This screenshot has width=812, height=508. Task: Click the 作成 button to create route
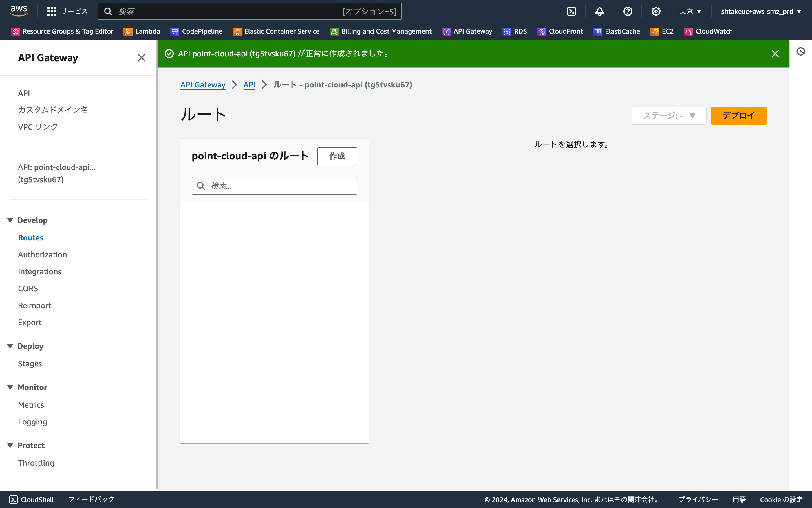click(x=337, y=156)
